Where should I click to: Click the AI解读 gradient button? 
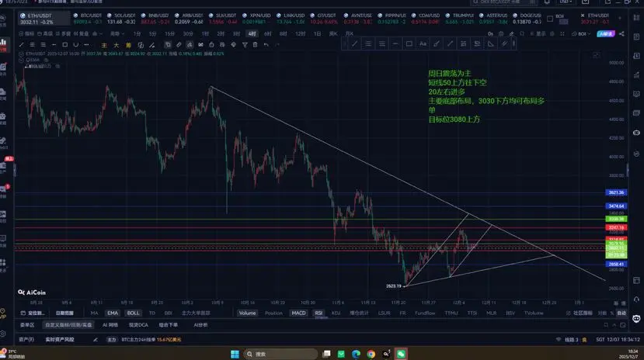click(x=606, y=33)
